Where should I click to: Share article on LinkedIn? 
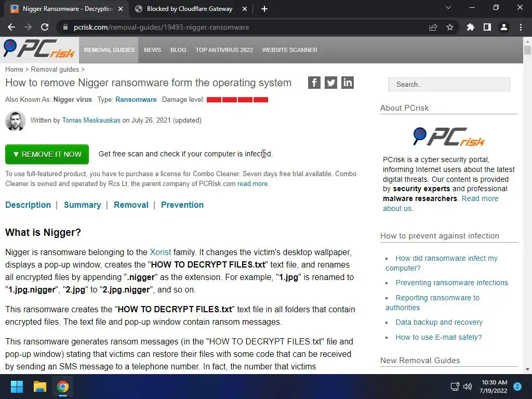(x=348, y=83)
